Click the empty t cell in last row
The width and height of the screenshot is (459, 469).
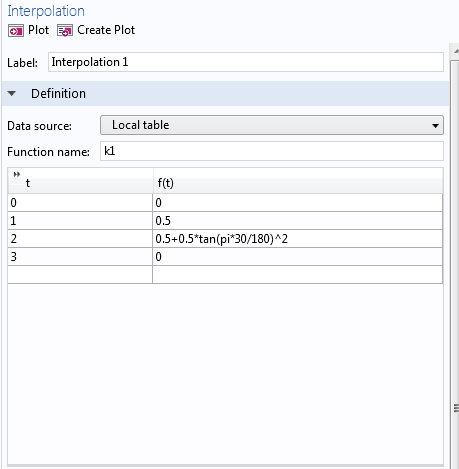[80, 275]
